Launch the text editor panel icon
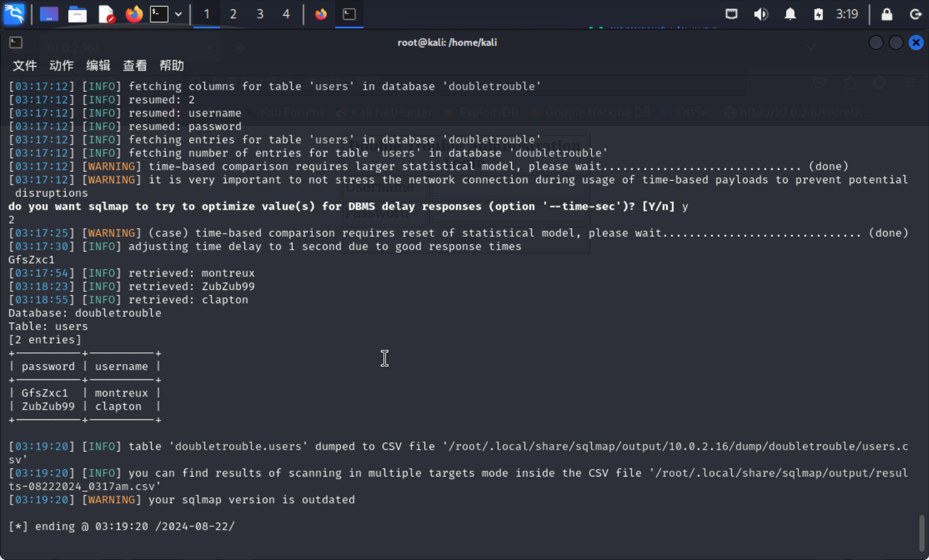 106,14
